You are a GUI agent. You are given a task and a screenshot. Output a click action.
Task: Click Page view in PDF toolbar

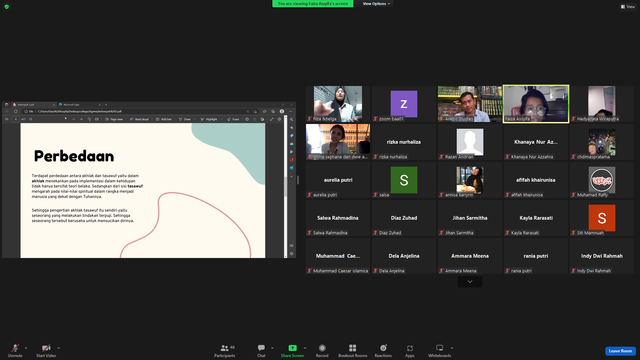[114, 119]
